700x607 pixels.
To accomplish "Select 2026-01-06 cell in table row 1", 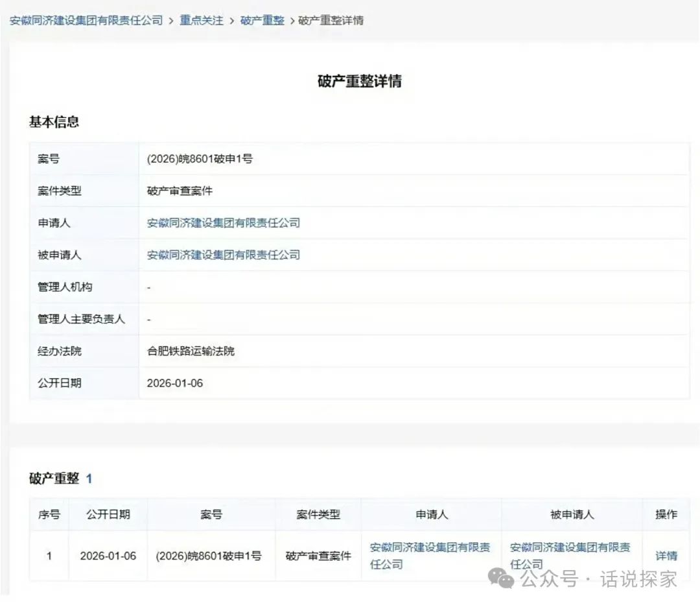I will click(108, 556).
